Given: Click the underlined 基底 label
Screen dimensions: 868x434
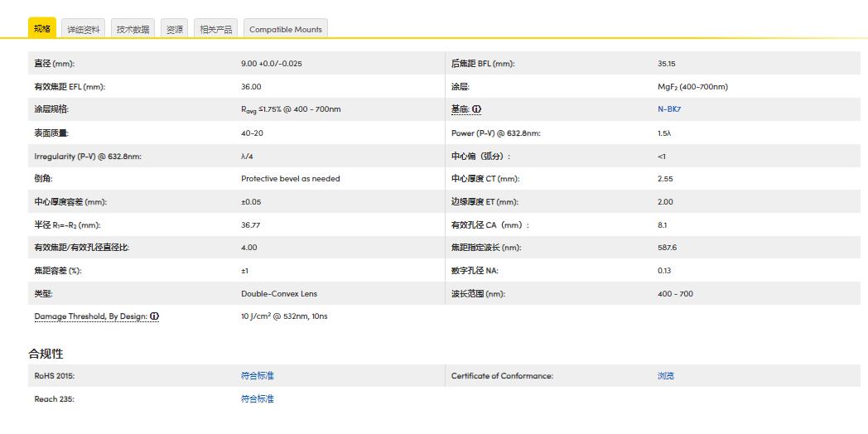Looking at the screenshot, I should tap(460, 109).
